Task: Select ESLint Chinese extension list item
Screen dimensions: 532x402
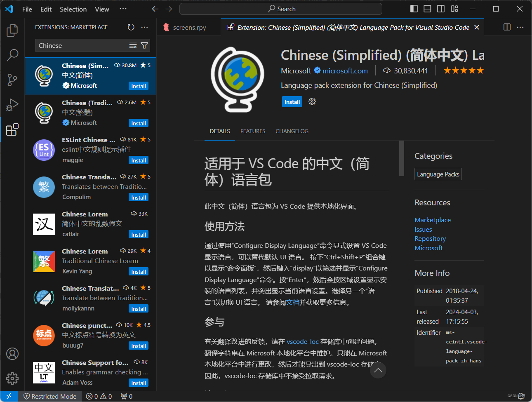Action: tap(91, 150)
